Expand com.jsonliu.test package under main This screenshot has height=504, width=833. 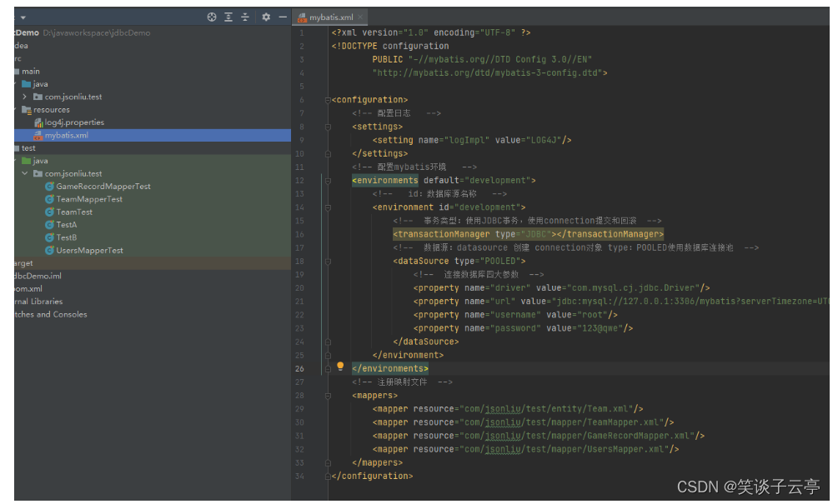pyautogui.click(x=25, y=97)
